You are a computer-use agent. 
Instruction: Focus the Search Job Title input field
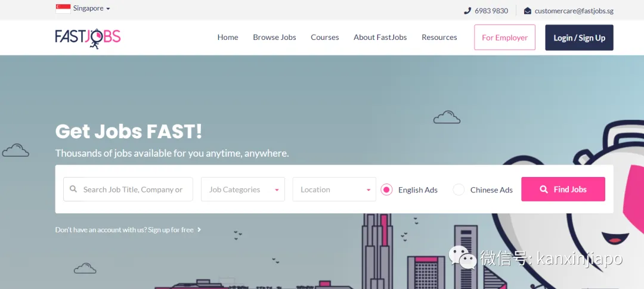(128, 189)
